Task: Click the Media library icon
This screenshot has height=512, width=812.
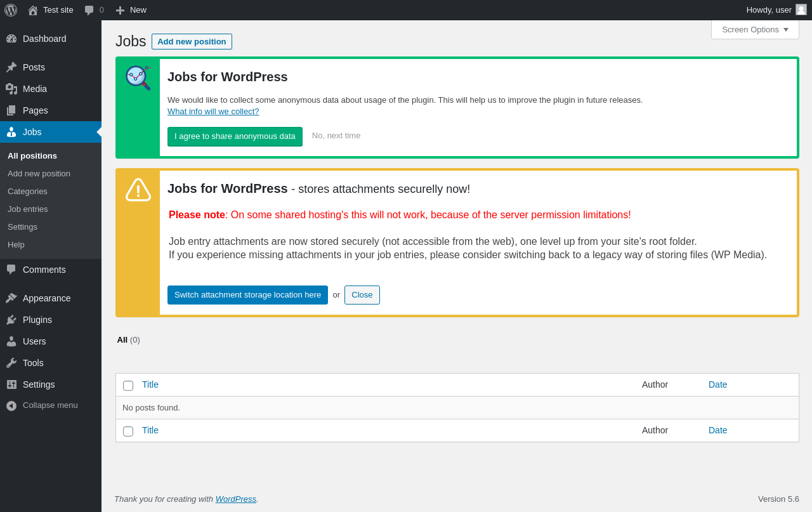Action: click(x=11, y=89)
